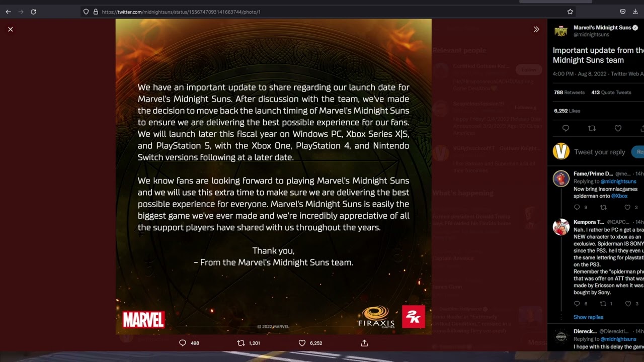
Task: View the 788 Retweets list
Action: coord(569,93)
